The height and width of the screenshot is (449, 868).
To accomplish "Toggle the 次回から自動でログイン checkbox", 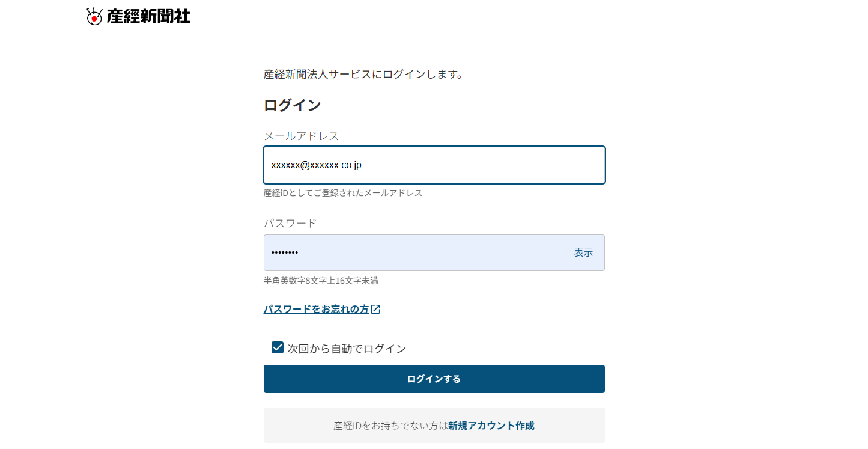I will click(x=278, y=347).
